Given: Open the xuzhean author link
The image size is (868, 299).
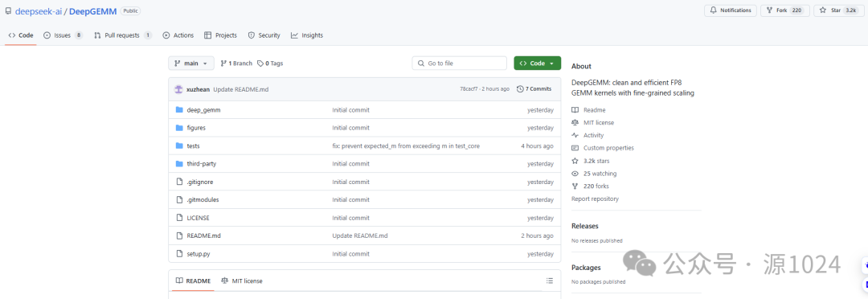Looking at the screenshot, I should 199,89.
